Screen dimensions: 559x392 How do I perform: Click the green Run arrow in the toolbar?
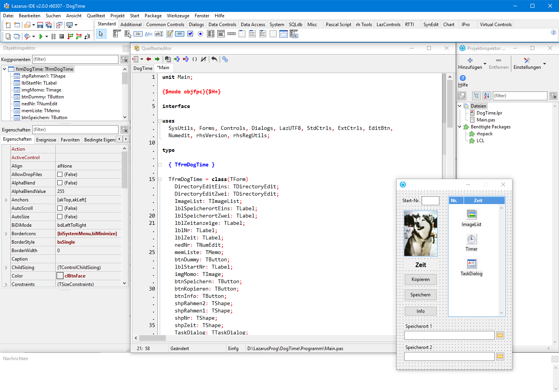click(x=41, y=37)
